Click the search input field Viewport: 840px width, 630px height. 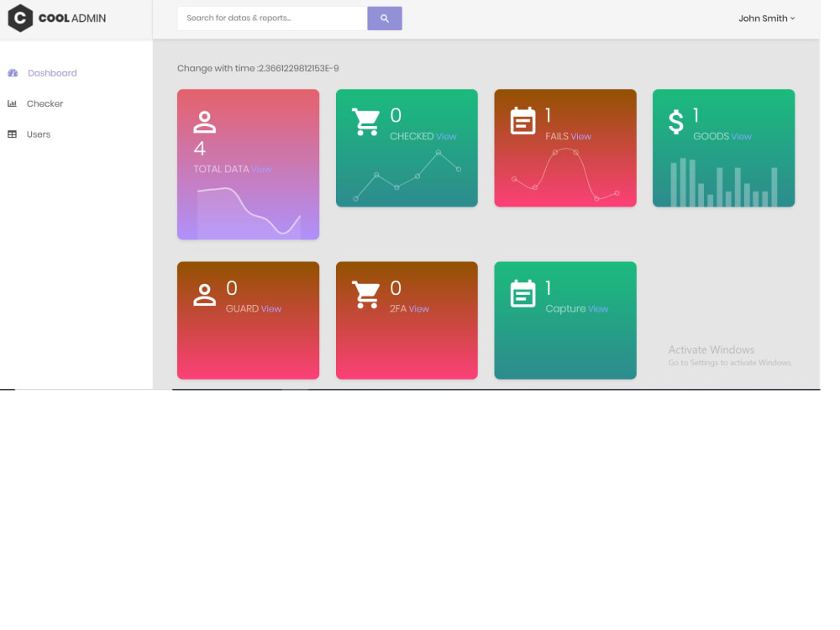click(x=269, y=18)
